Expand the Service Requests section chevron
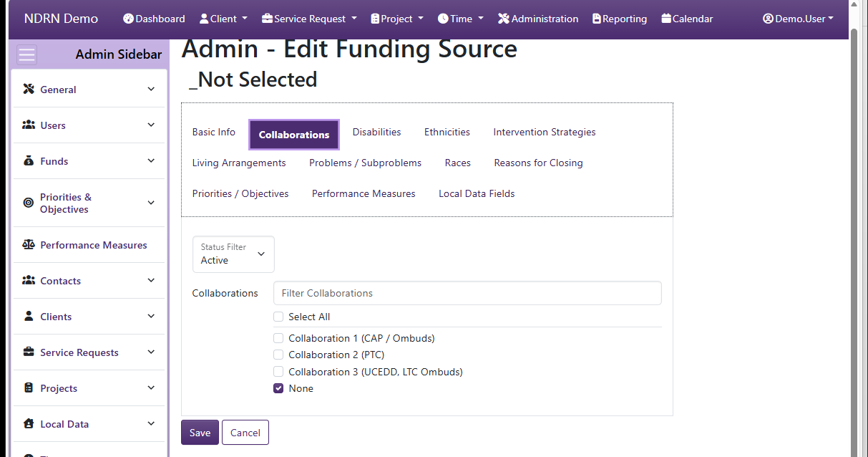The width and height of the screenshot is (868, 457). (x=151, y=352)
